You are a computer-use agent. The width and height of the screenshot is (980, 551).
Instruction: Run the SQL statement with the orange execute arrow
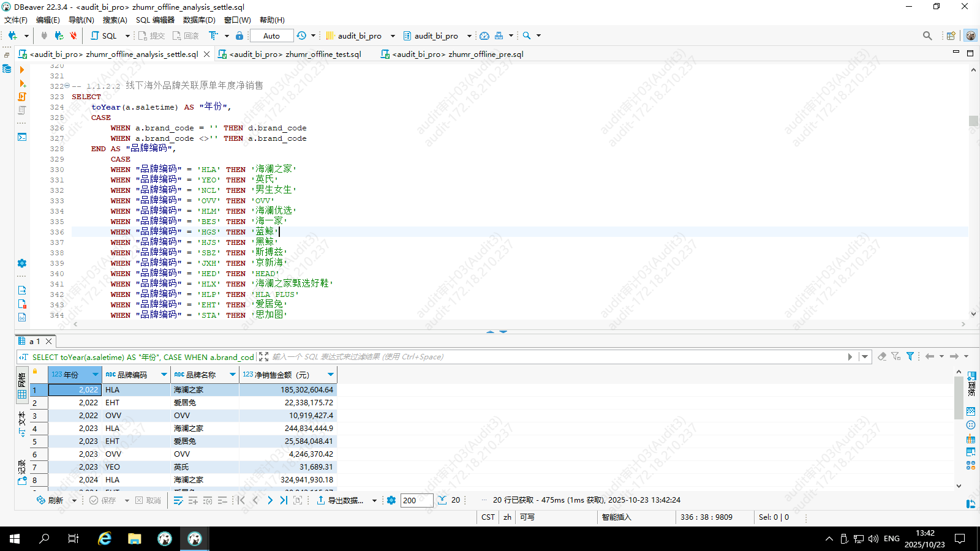[x=22, y=70]
